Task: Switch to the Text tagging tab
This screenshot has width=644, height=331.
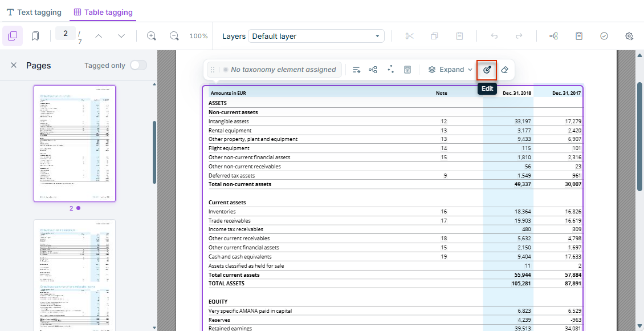Action: click(34, 13)
